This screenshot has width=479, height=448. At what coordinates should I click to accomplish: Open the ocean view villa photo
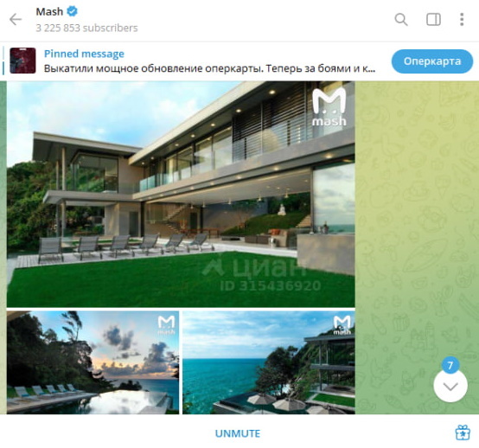(269, 362)
